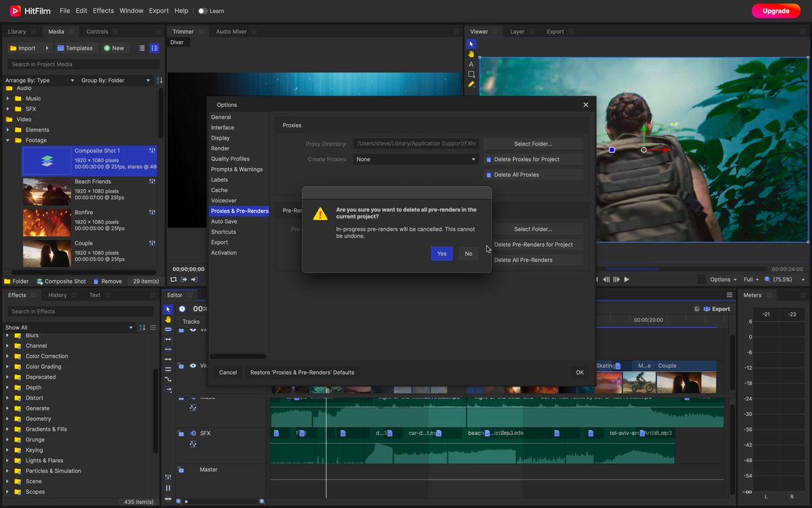Switch to the Library tab
Image resolution: width=812 pixels, height=508 pixels.
pyautogui.click(x=17, y=31)
